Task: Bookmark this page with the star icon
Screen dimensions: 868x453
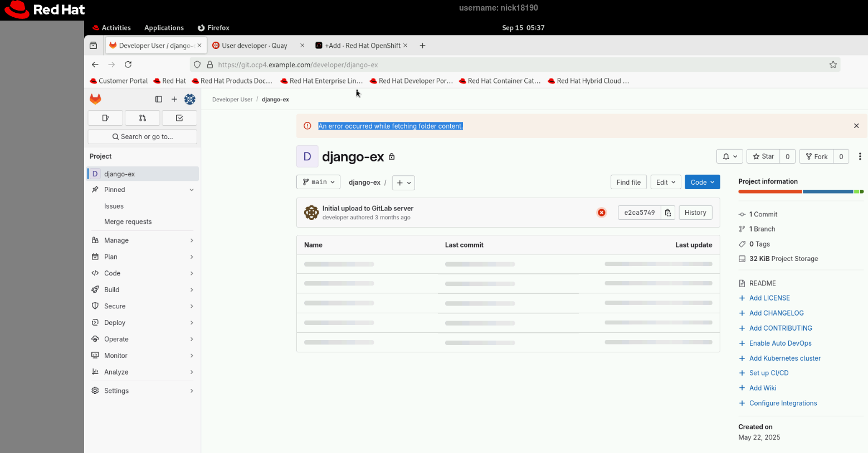Action: pos(833,65)
